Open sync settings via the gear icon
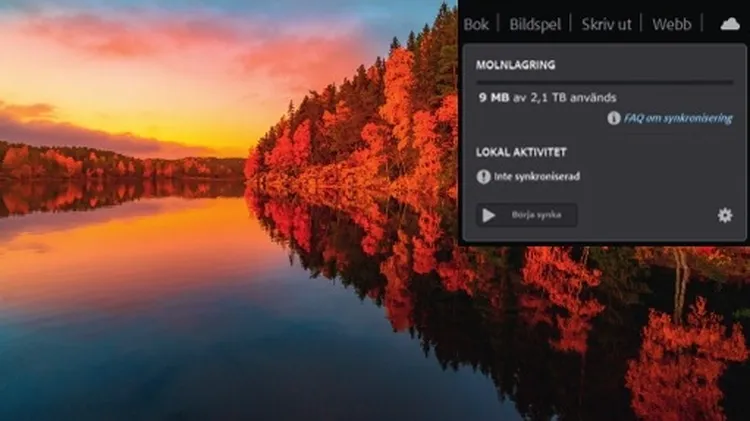 click(725, 215)
